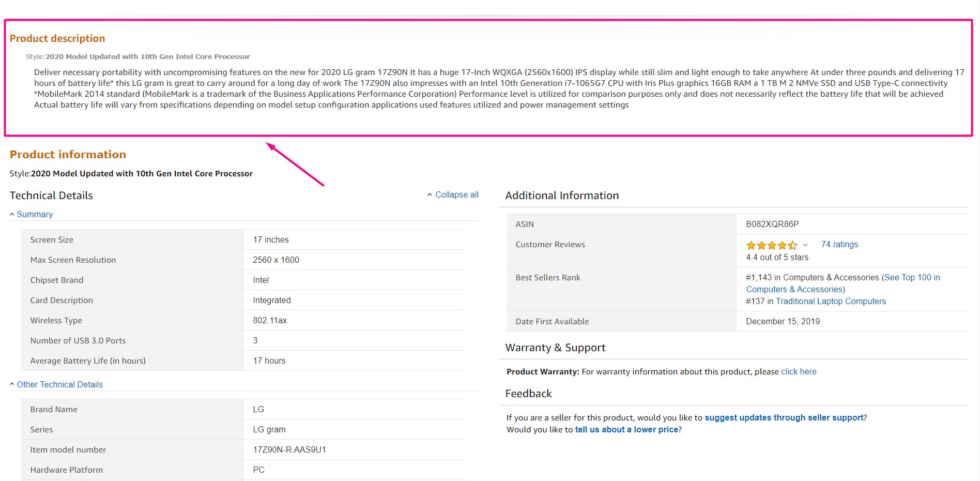980x481 pixels.
Task: Select the Average Battery Life label
Action: coord(88,360)
